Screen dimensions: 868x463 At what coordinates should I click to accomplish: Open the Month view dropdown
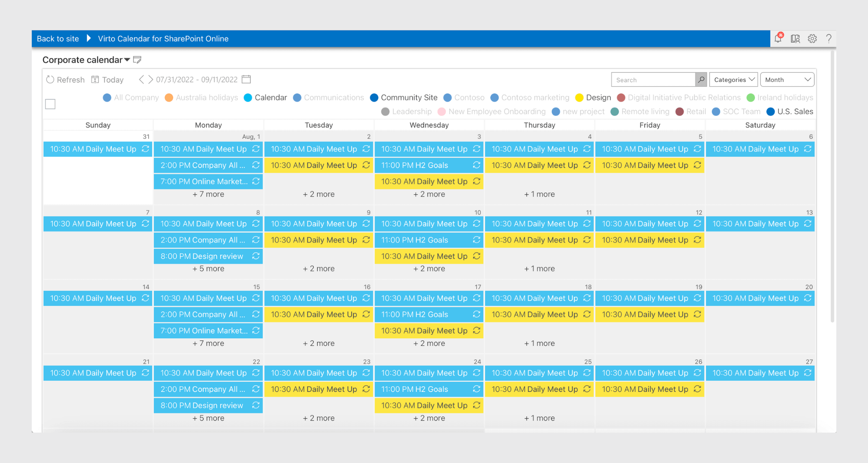pyautogui.click(x=787, y=79)
